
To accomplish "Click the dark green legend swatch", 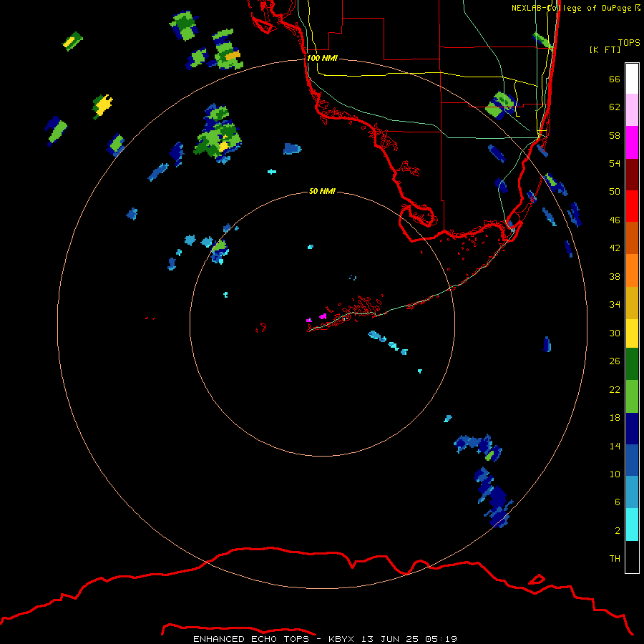I will 632,364.
